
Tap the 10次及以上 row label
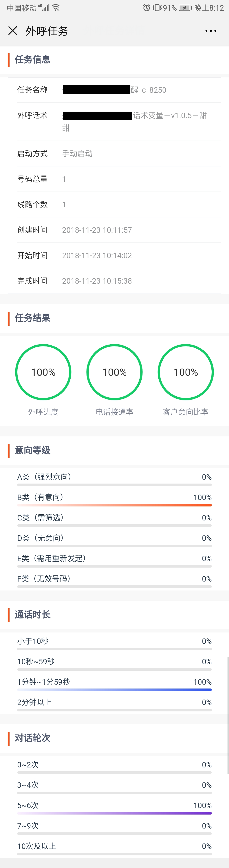coord(37,846)
